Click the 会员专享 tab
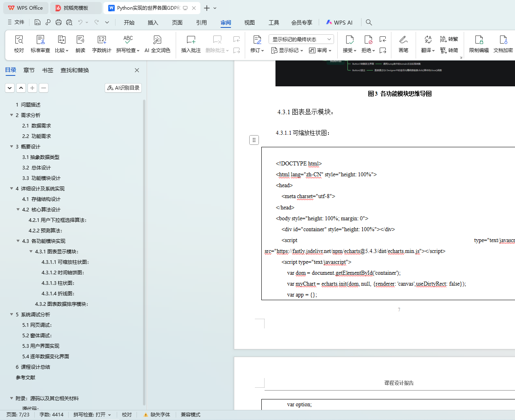Screen dimensions: 515x420 click(x=302, y=23)
